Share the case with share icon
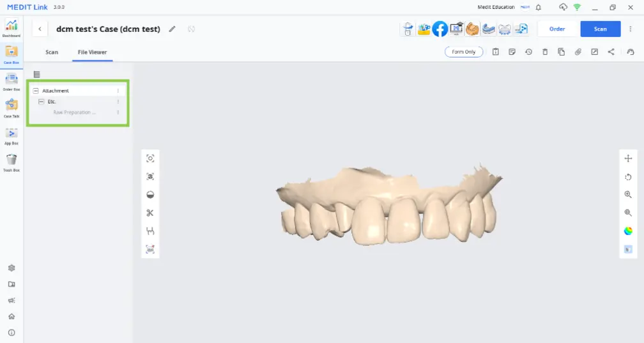Screen dimensions: 644x343 [x=611, y=52]
